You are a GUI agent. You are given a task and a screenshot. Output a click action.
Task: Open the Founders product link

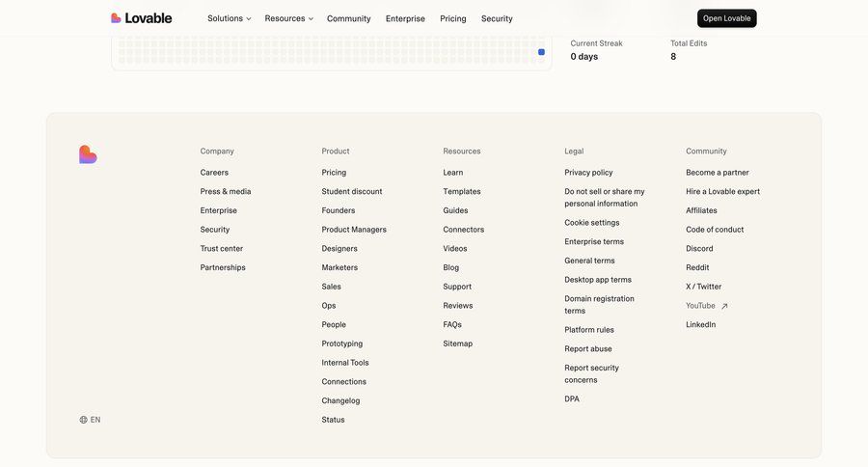tap(339, 210)
